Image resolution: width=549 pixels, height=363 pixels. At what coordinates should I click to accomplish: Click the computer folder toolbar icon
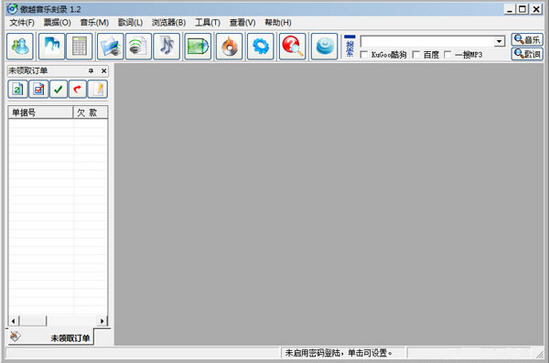pos(110,46)
